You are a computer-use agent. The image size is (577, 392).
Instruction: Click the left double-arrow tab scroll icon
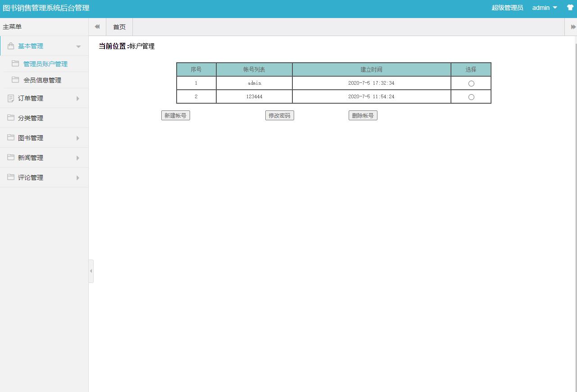coord(97,27)
